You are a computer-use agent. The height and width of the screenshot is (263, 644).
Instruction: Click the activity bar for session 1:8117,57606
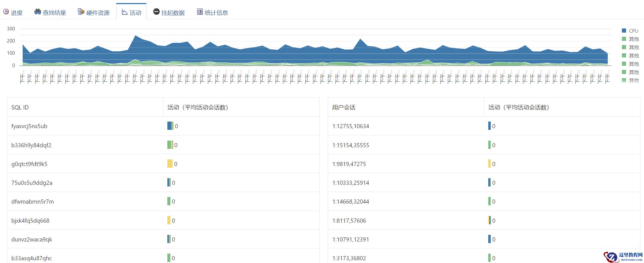pyautogui.click(x=489, y=220)
